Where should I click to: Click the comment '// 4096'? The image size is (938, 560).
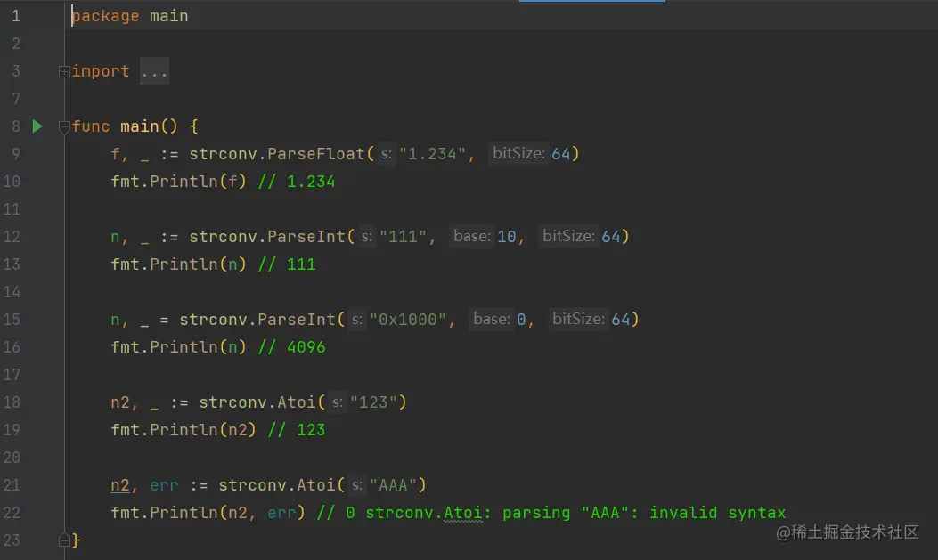point(291,346)
